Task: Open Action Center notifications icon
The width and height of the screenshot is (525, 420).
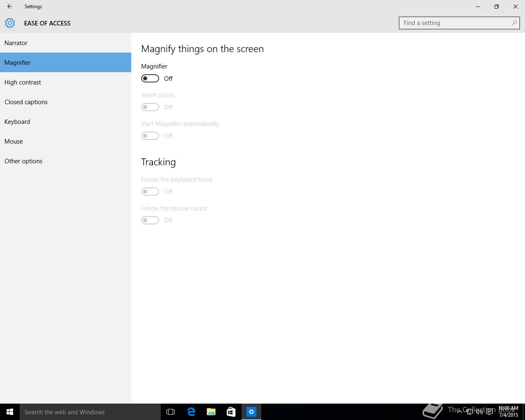Action: 489,412
